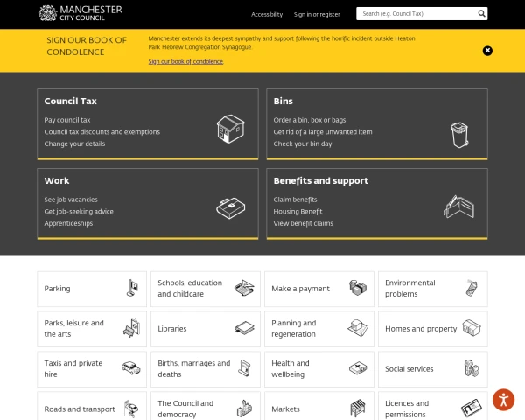Open the Benefits and support heading

coord(321,181)
